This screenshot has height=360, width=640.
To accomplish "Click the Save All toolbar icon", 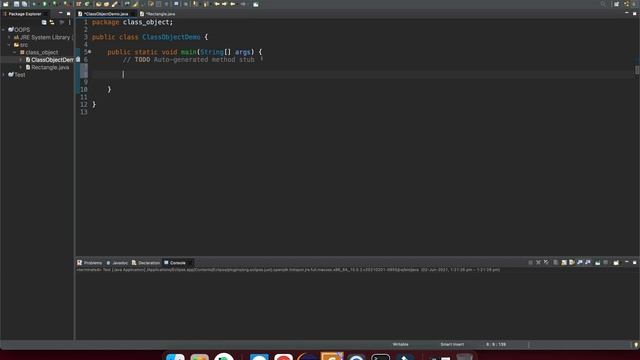I will click(24, 4).
